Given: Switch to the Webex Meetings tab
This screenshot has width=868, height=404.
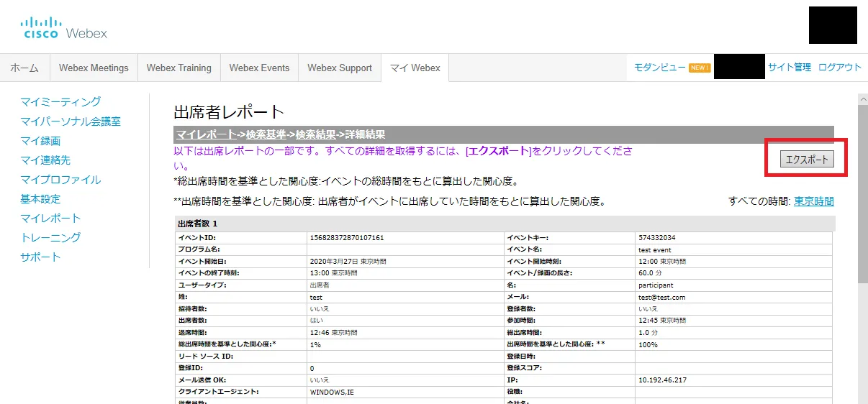Looking at the screenshot, I should pyautogui.click(x=94, y=68).
